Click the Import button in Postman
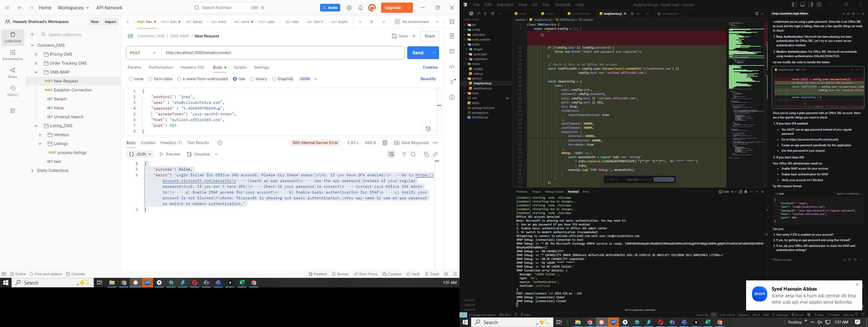 pyautogui.click(x=110, y=22)
